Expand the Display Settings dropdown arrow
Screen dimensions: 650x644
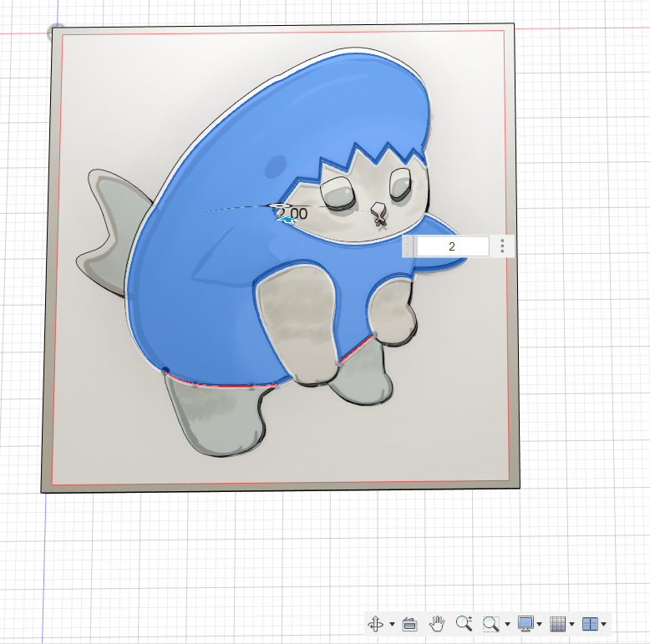pyautogui.click(x=540, y=624)
